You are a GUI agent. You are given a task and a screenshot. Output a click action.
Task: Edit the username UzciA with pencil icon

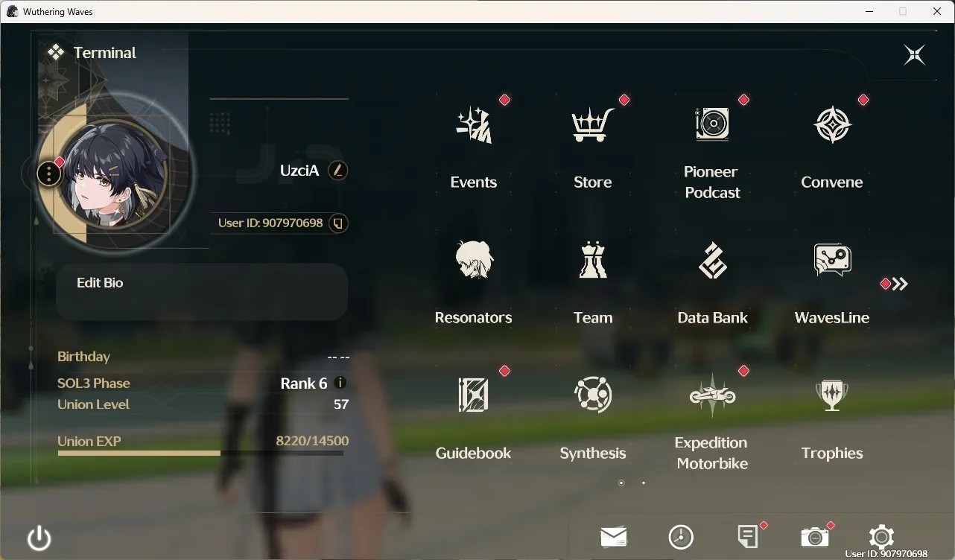click(x=337, y=171)
